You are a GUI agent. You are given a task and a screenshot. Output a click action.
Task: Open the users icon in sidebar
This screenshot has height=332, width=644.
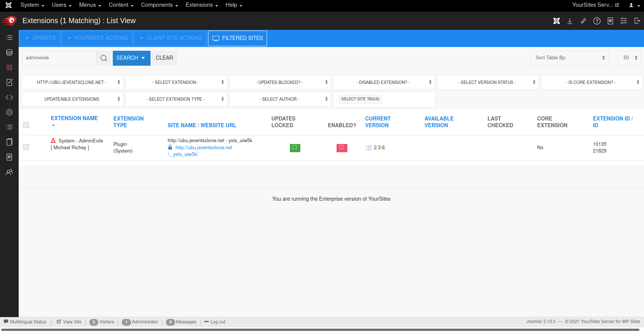9,172
